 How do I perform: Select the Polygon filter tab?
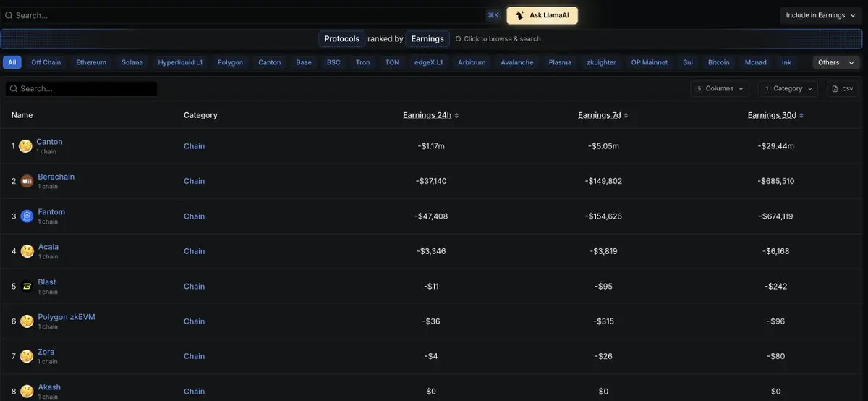(231, 62)
